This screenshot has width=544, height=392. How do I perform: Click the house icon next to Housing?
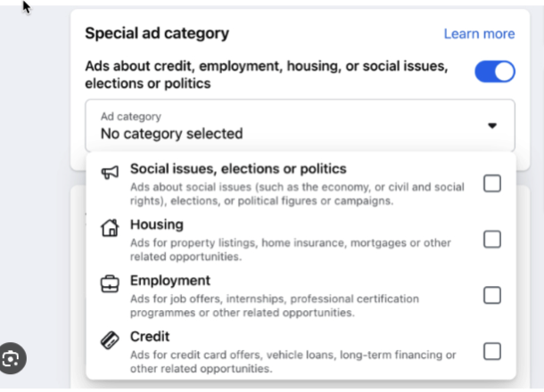pyautogui.click(x=110, y=228)
